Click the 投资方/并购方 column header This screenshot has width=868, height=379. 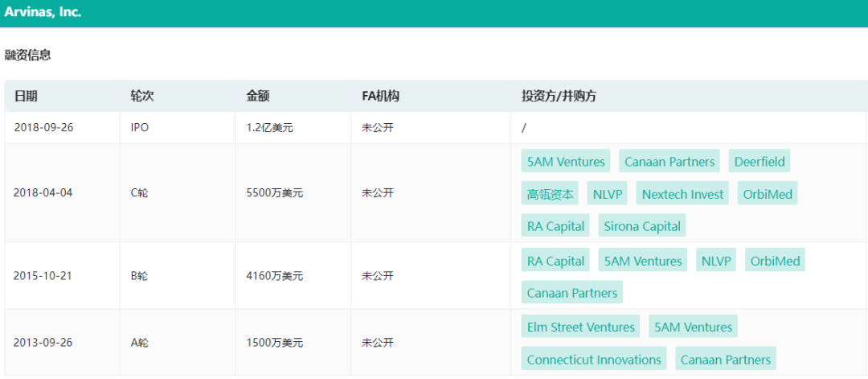(x=559, y=97)
